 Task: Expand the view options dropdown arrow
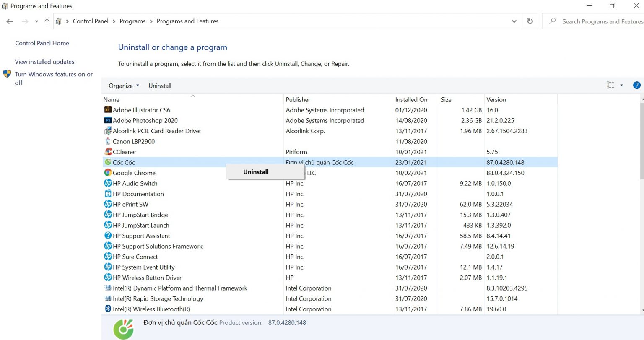point(621,85)
